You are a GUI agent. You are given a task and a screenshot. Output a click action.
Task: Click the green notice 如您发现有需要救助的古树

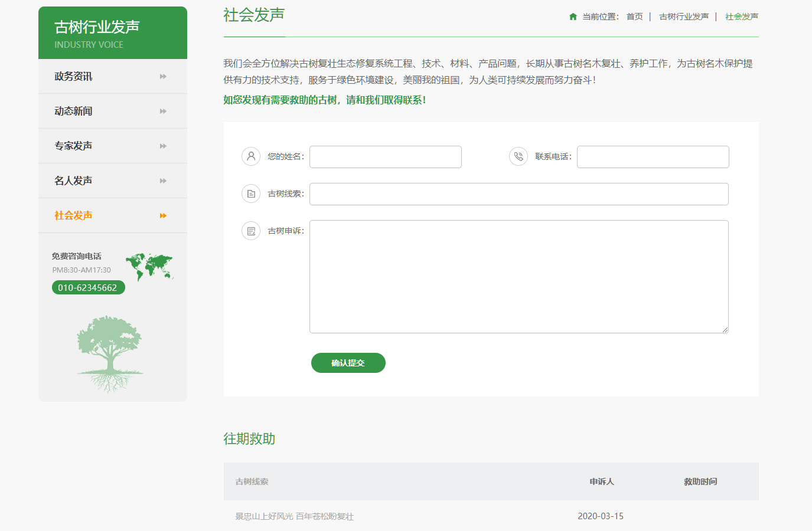tap(325, 100)
